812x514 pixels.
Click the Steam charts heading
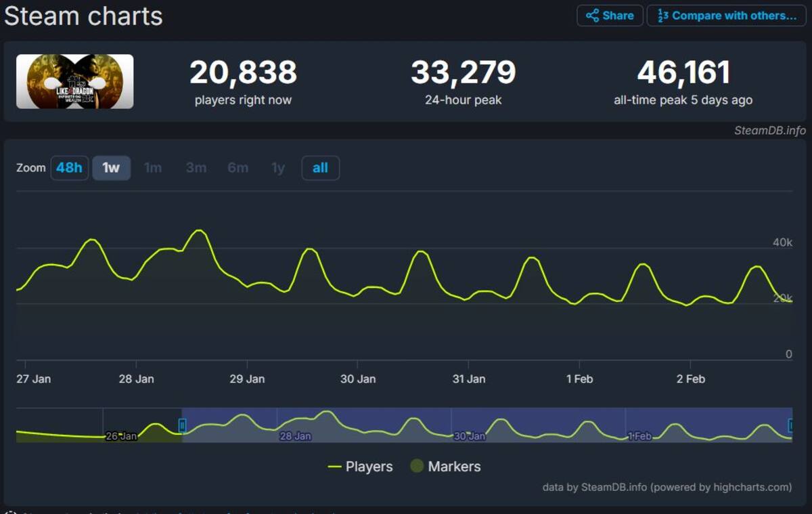83,16
